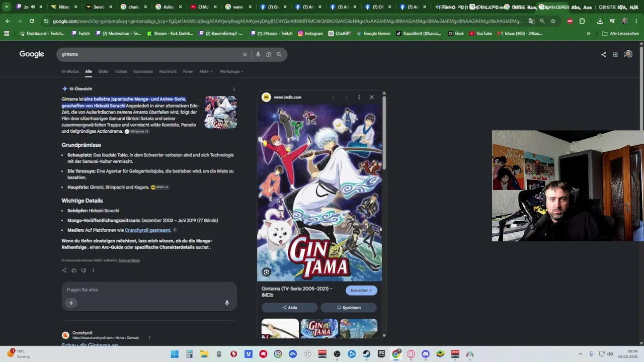
Task: Open Steam from the taskbar
Action: point(367,354)
